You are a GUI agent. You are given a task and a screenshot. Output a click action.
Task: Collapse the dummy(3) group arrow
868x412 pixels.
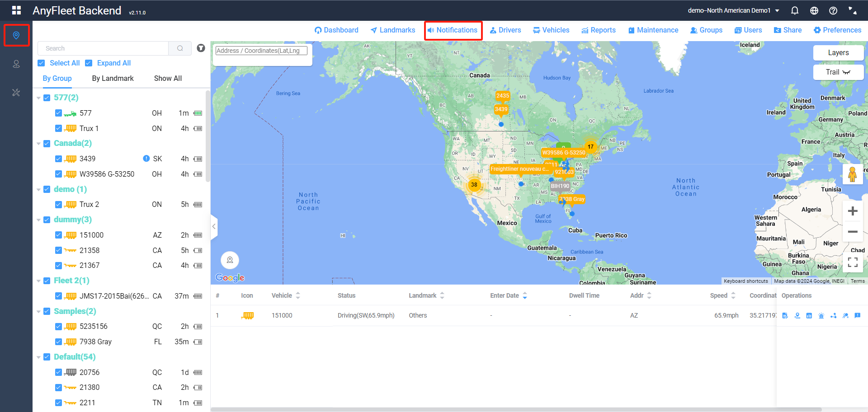click(38, 220)
